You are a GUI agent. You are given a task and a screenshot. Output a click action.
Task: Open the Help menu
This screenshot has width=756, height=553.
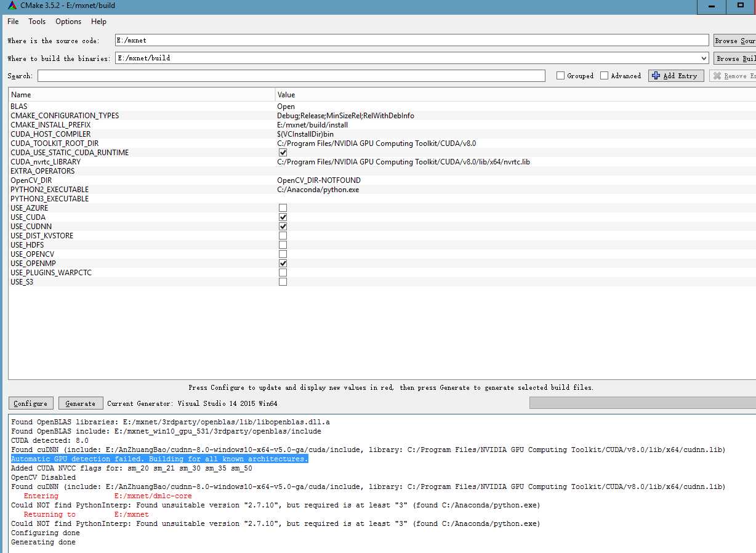pyautogui.click(x=99, y=22)
